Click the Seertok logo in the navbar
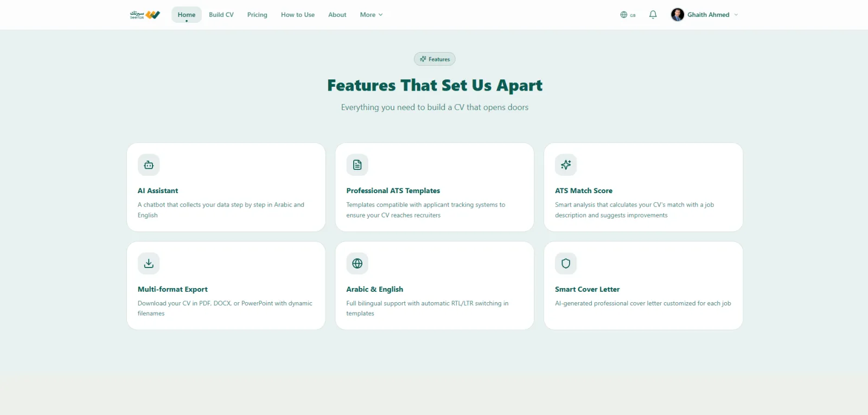 tap(145, 15)
